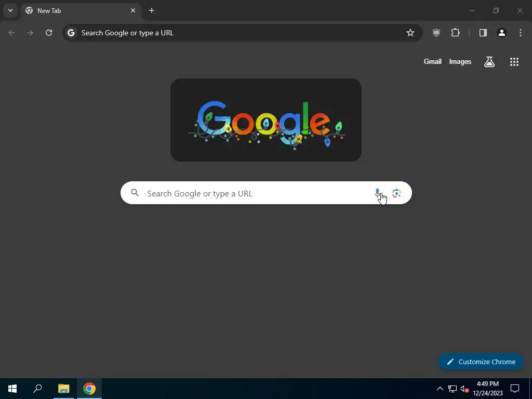Click the Customize Chrome button
Image resolution: width=532 pixels, height=399 pixels.
pos(481,362)
